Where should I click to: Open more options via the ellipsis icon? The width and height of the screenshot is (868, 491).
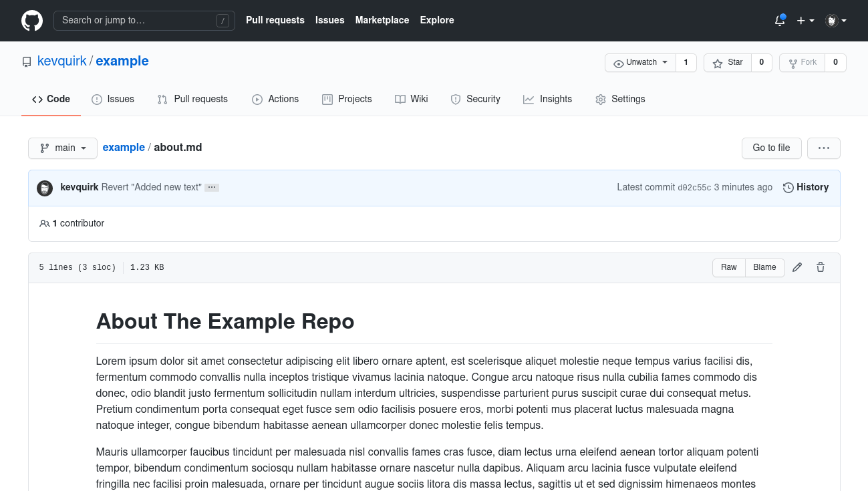point(823,148)
